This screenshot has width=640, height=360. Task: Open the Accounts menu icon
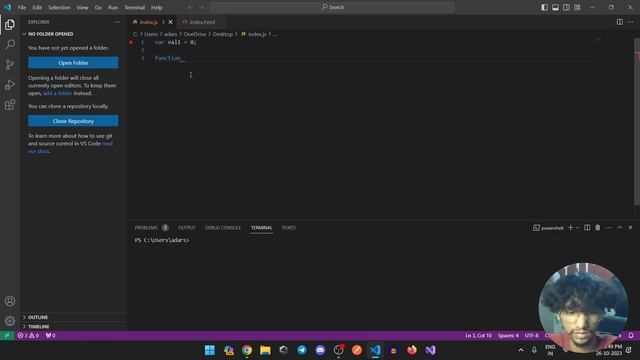(x=10, y=301)
